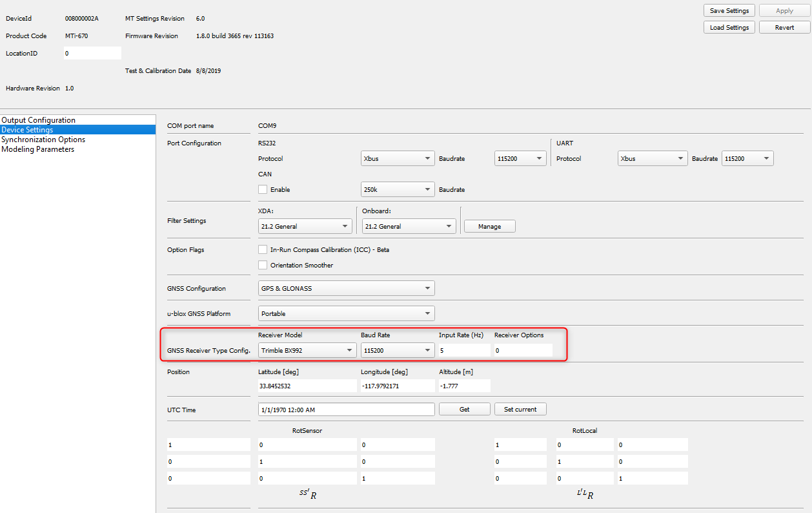Enable the CAN port
The height and width of the screenshot is (513, 812).
(x=263, y=189)
